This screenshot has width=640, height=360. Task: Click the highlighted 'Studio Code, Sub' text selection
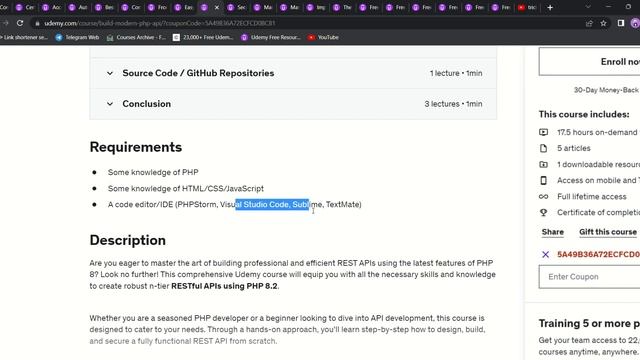[272, 204]
